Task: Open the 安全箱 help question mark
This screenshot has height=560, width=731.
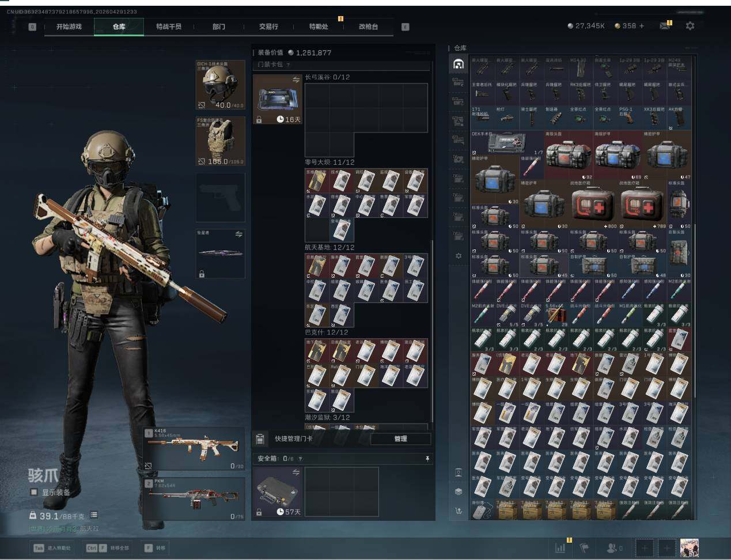Action: [300, 459]
